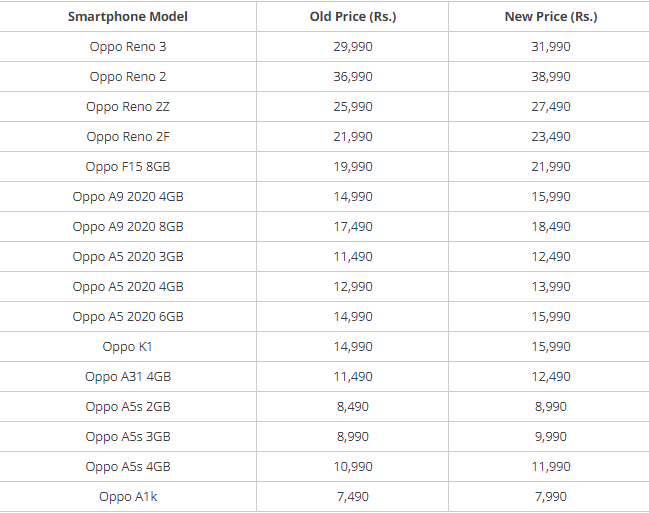Click the Oppo K1 model cell

128,347
